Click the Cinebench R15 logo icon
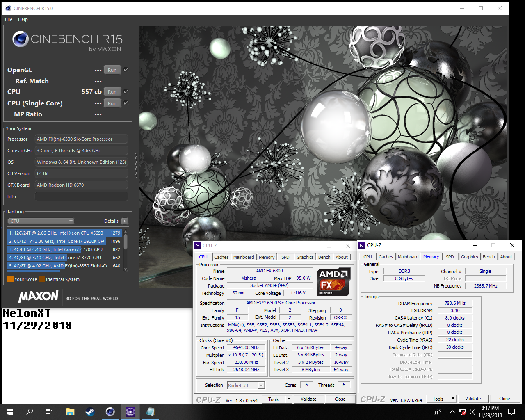This screenshot has width=525, height=420. pyautogui.click(x=21, y=39)
